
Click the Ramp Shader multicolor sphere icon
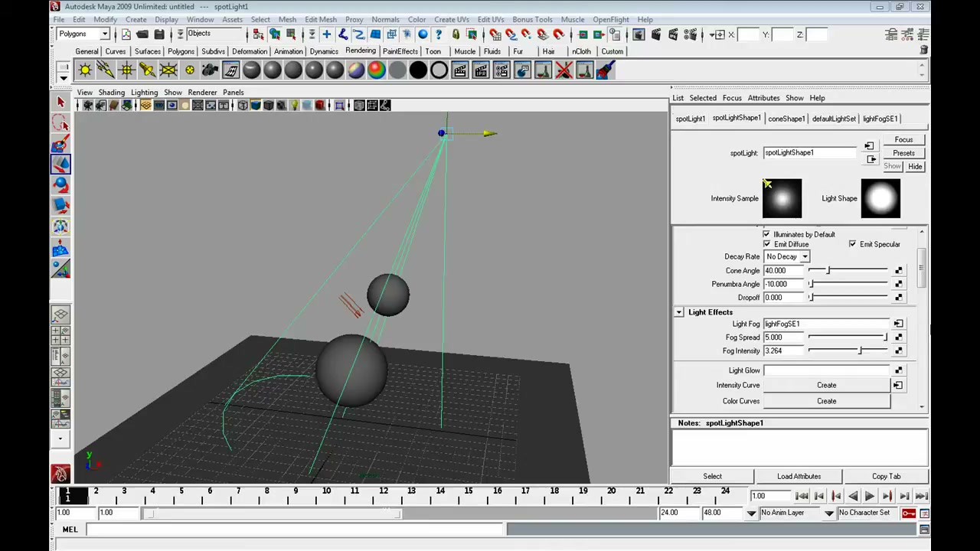click(377, 71)
